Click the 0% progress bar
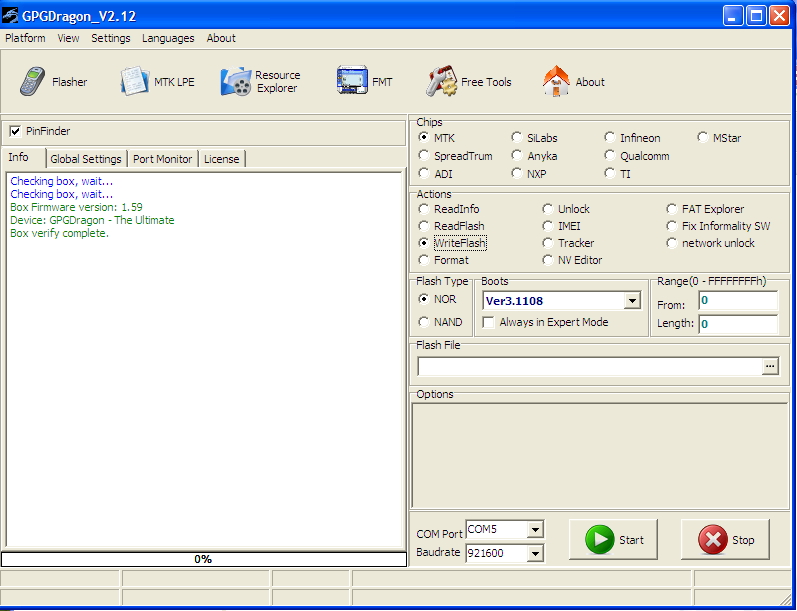 pyautogui.click(x=203, y=559)
